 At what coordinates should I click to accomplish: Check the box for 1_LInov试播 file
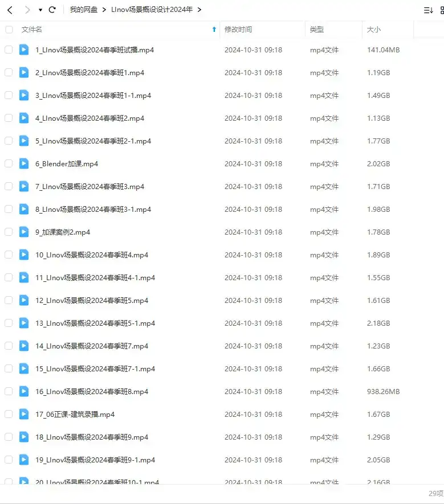(x=9, y=50)
